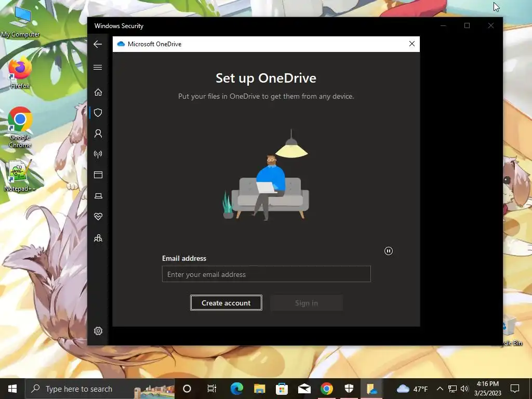Launch Microsoft Edge from taskbar
Viewport: 532px width, 399px height.
point(237,389)
